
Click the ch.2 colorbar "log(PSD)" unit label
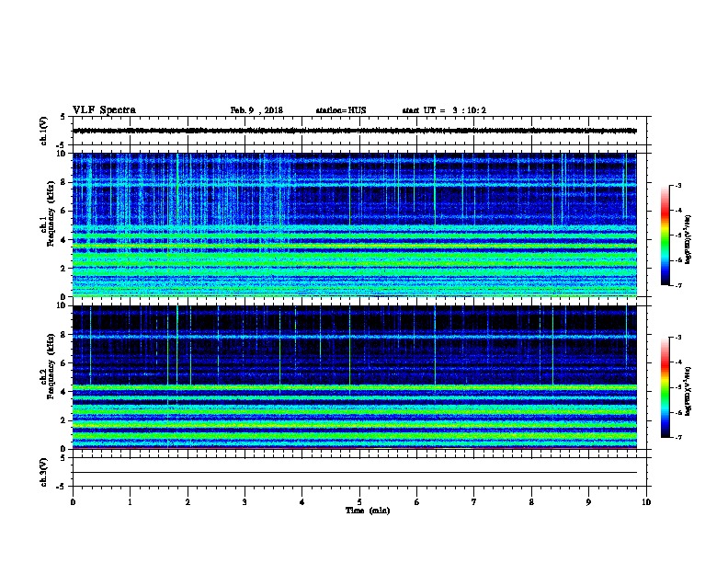pyautogui.click(x=688, y=391)
